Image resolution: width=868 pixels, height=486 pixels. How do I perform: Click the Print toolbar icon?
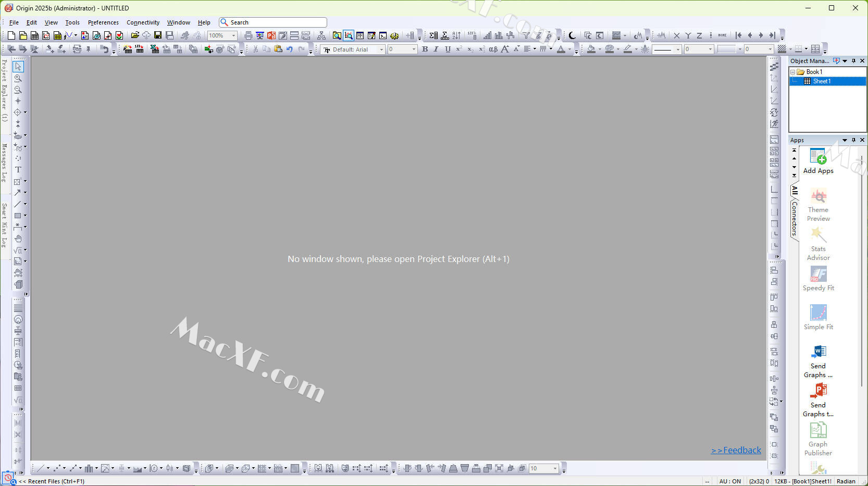[249, 35]
